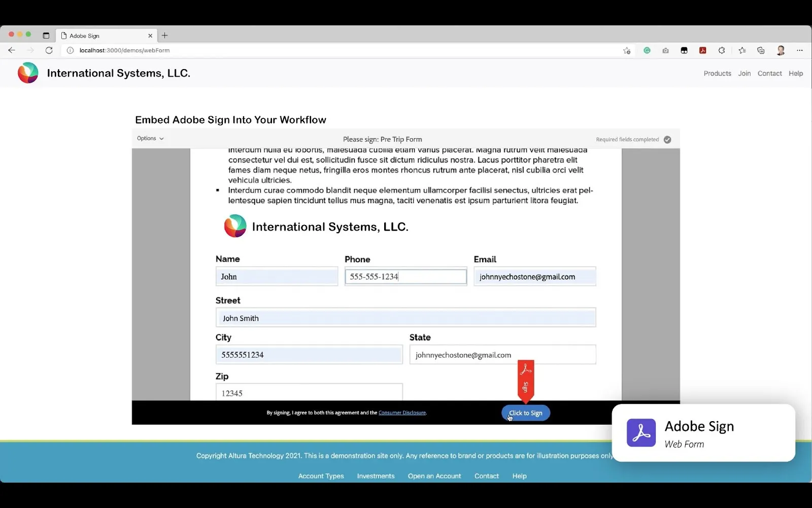Open the browser Settings and more menu
Screen dimensions: 812x508
click(800, 50)
